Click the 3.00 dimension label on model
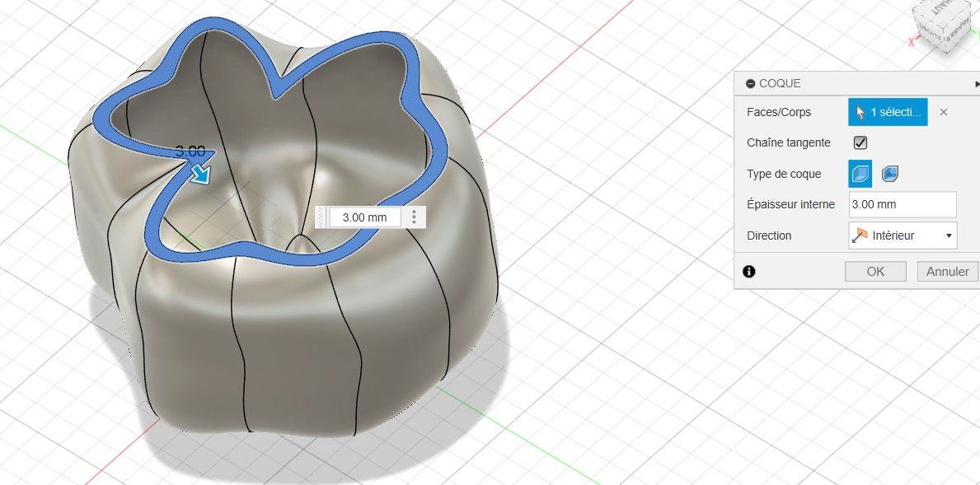980x485 pixels. pos(190,152)
